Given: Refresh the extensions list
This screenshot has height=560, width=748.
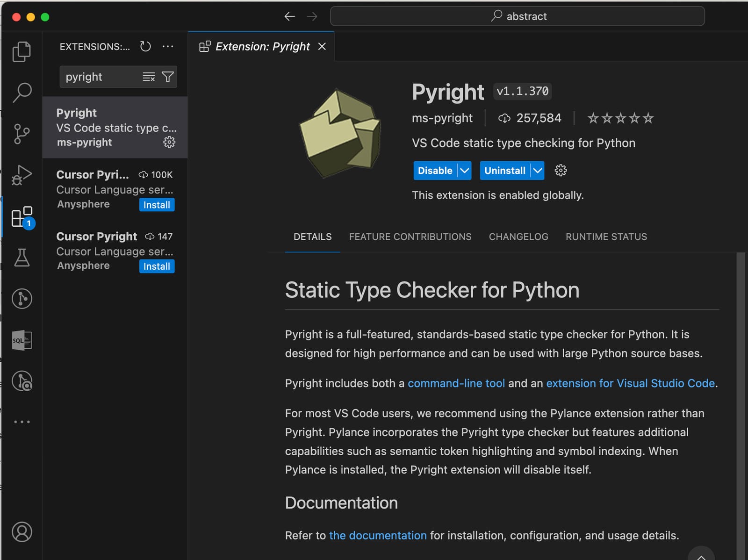Looking at the screenshot, I should [145, 46].
